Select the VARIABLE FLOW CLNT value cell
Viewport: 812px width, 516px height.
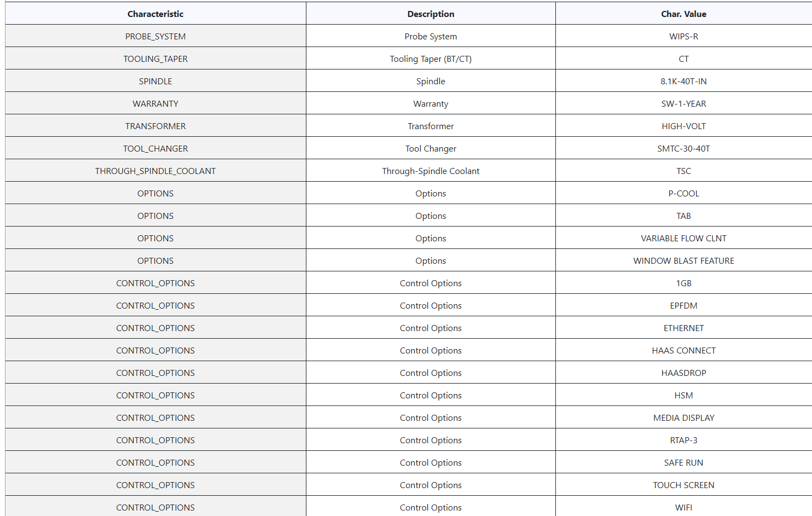click(683, 239)
